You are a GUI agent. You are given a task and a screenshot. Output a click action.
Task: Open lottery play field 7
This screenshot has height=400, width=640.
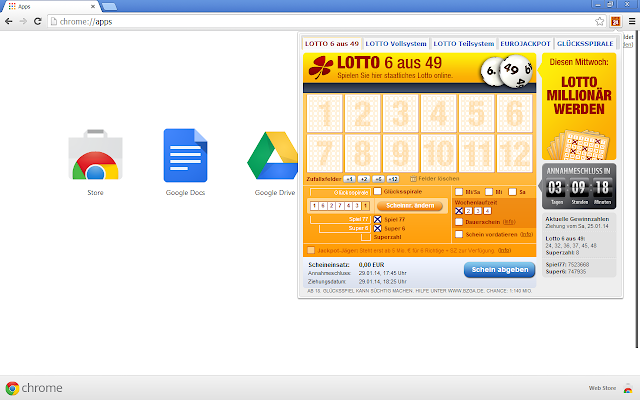(x=324, y=153)
